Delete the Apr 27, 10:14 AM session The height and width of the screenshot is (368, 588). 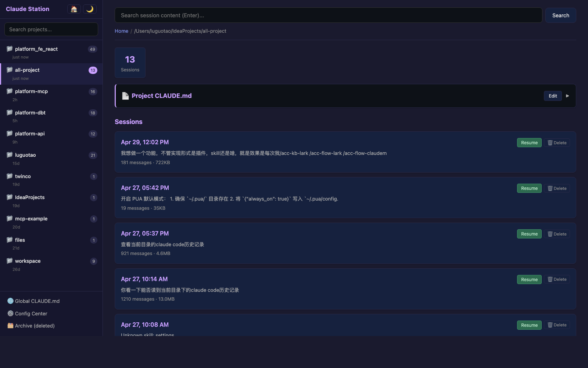[557, 279]
